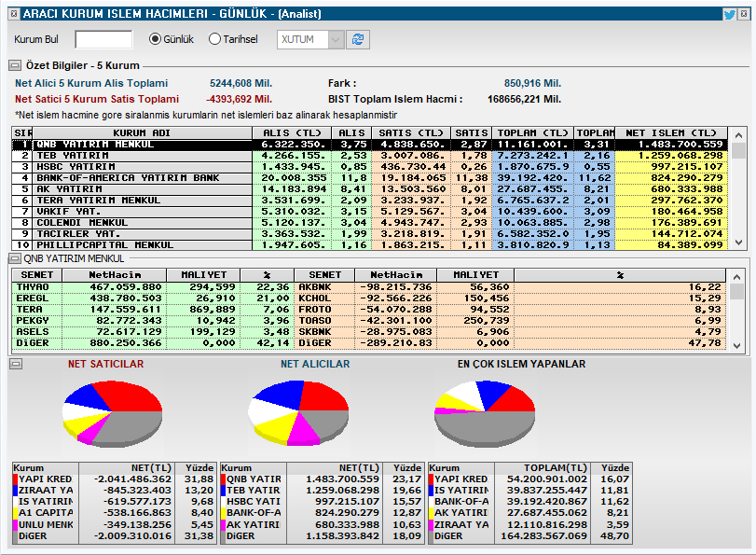Select the VAKIF YAT. row
Screen dimensions: 756x555
370,212
